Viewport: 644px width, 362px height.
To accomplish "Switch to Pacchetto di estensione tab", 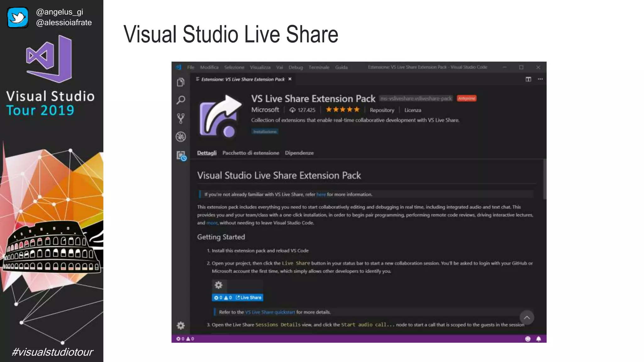I will pyautogui.click(x=251, y=153).
